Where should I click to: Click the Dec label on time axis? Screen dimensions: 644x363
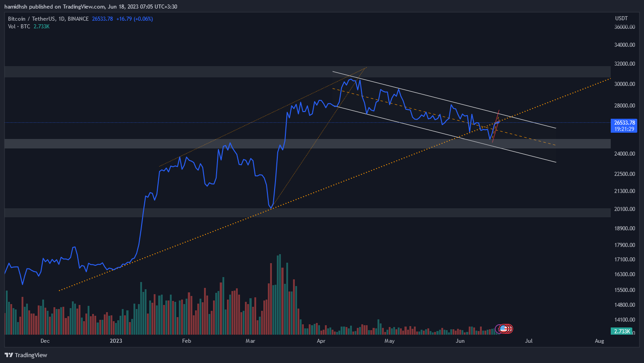44,341
